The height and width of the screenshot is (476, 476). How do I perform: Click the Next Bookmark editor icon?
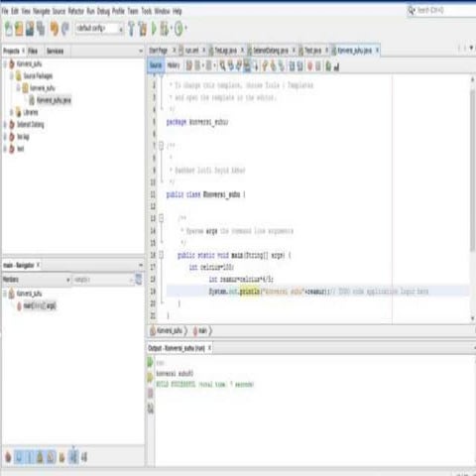point(273,66)
